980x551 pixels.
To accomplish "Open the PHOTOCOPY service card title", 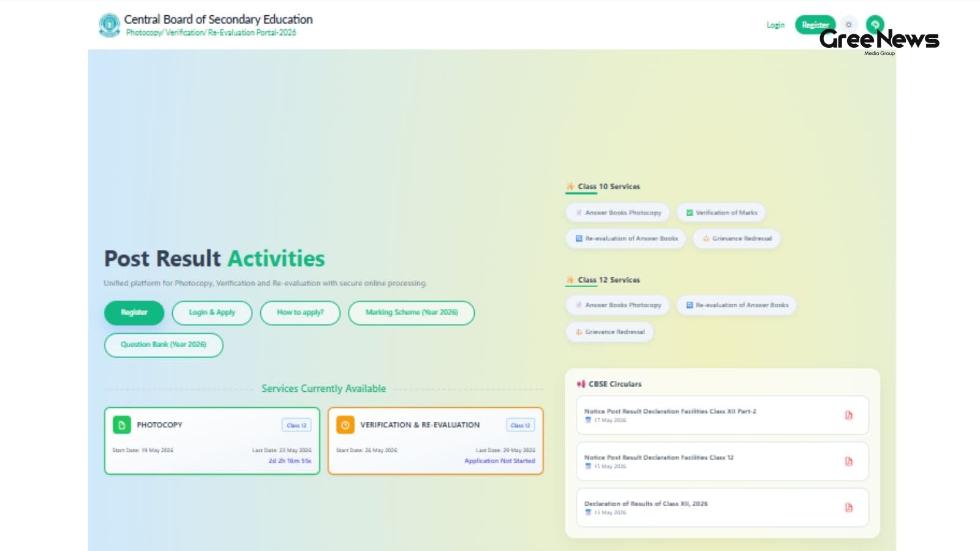I will 159,425.
